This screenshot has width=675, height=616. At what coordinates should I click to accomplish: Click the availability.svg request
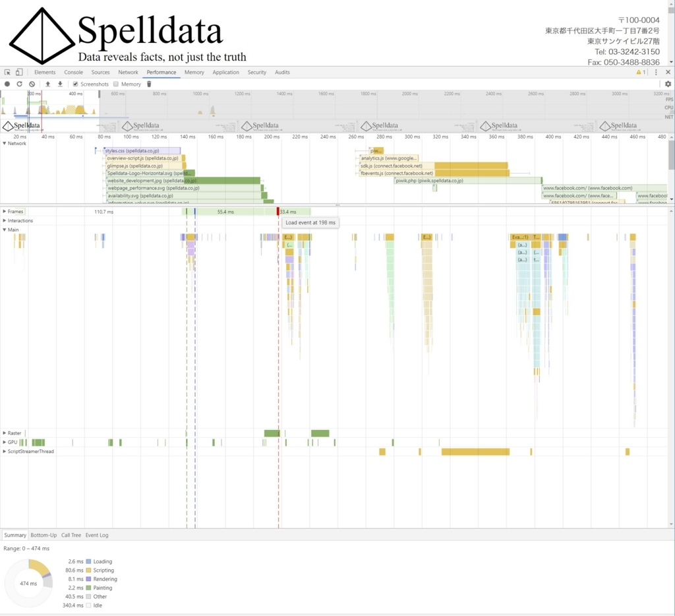[187, 196]
